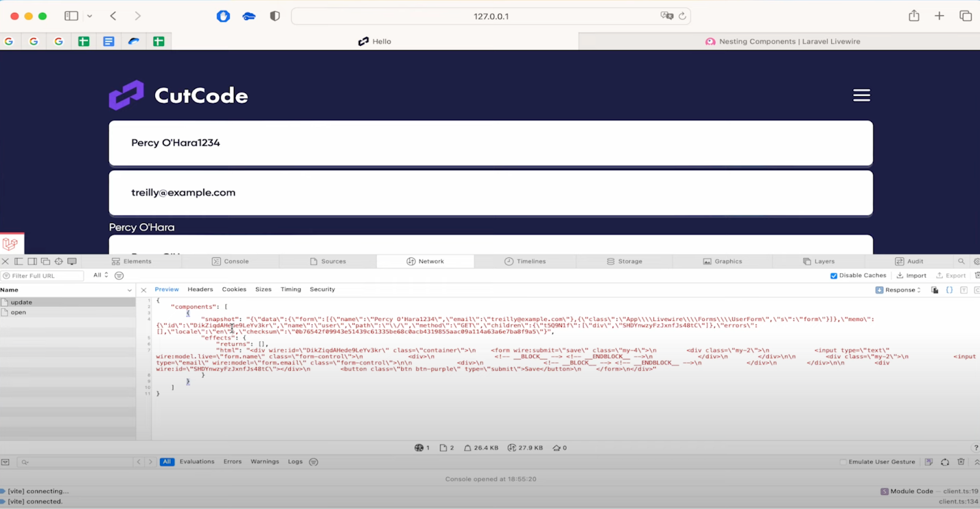
Task: Click the privacy shield icon
Action: pyautogui.click(x=275, y=16)
